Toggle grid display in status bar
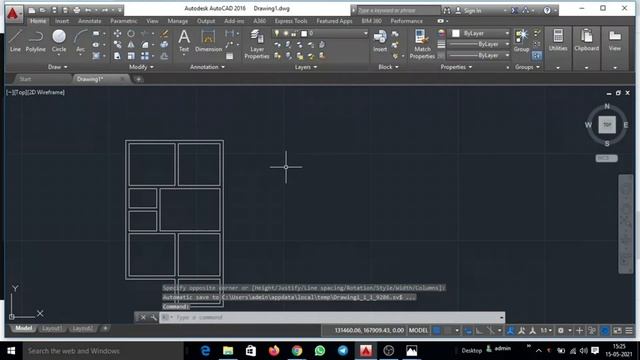The height and width of the screenshot is (360, 640). pos(437,331)
